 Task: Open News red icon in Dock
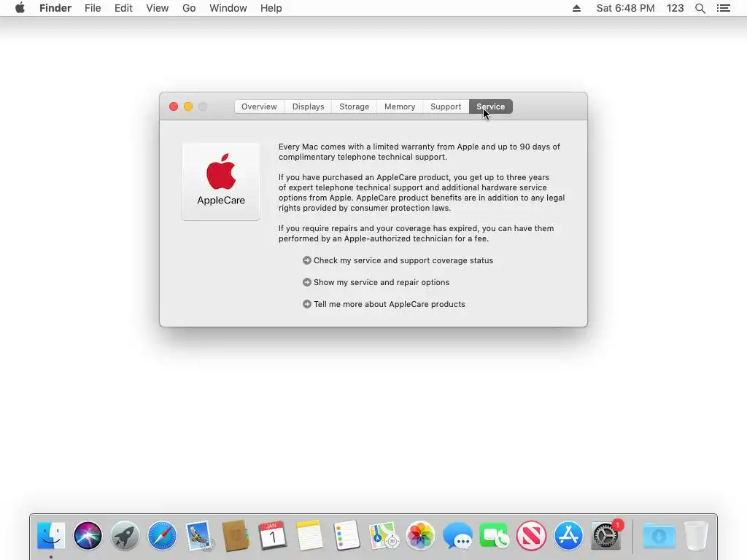click(x=531, y=535)
